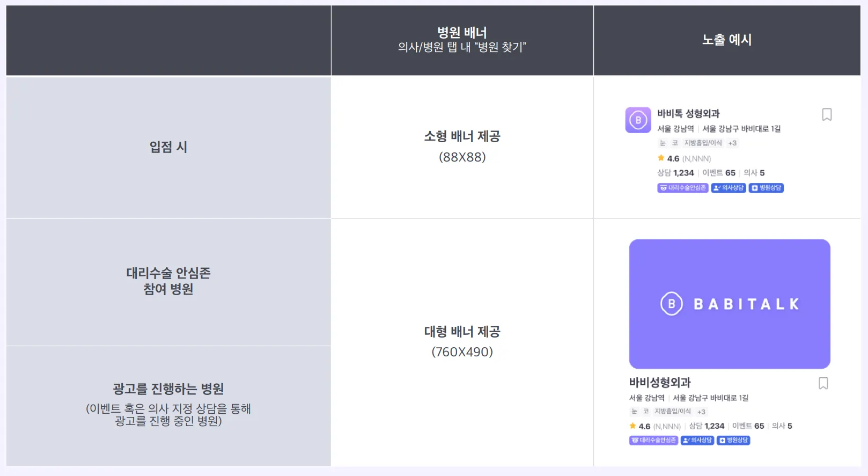Screen dimensions: 868x476
Task: Open the 바비성형외과 hospital title
Action: pyautogui.click(x=660, y=383)
